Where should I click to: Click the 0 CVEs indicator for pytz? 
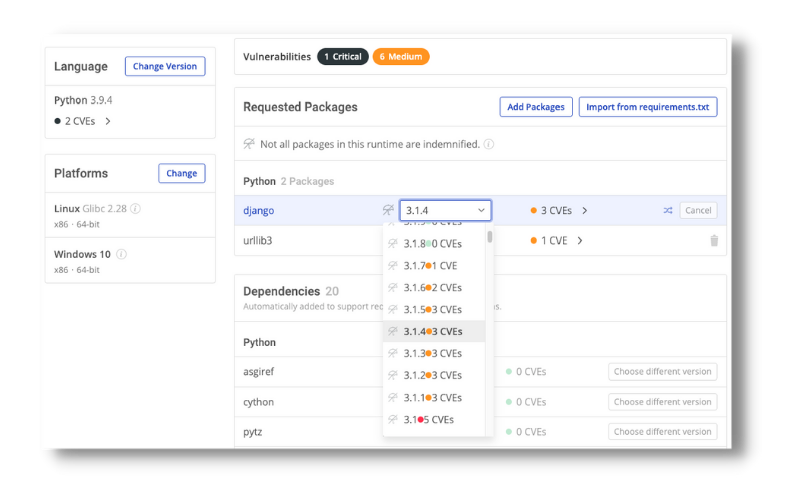(x=526, y=432)
